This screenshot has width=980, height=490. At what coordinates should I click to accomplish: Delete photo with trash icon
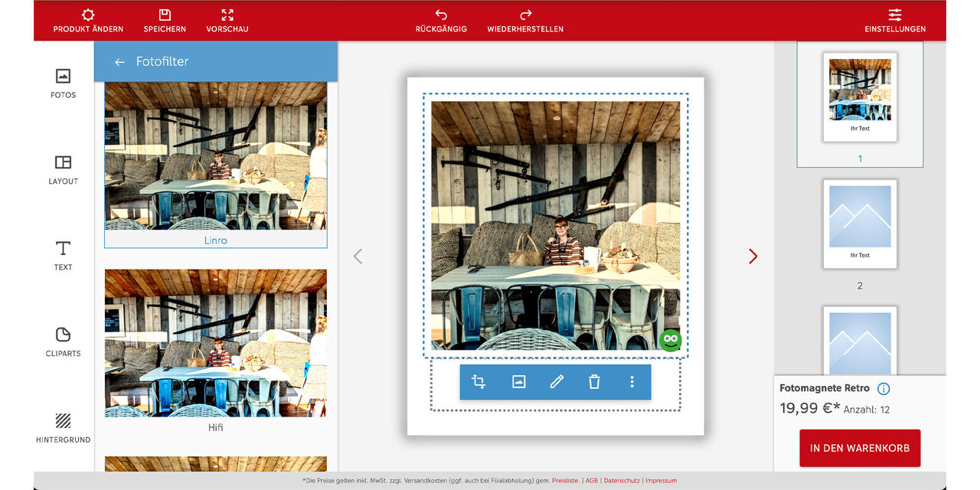point(594,382)
